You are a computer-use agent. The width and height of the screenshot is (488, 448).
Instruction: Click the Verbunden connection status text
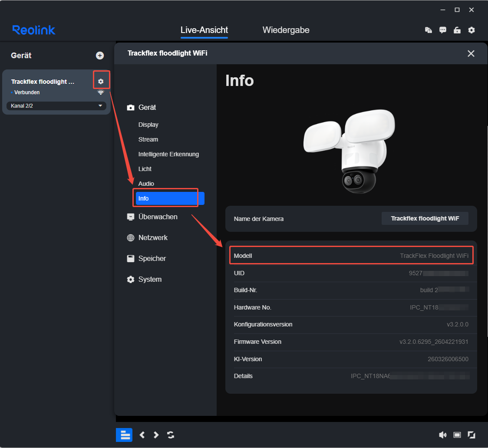[x=27, y=92]
